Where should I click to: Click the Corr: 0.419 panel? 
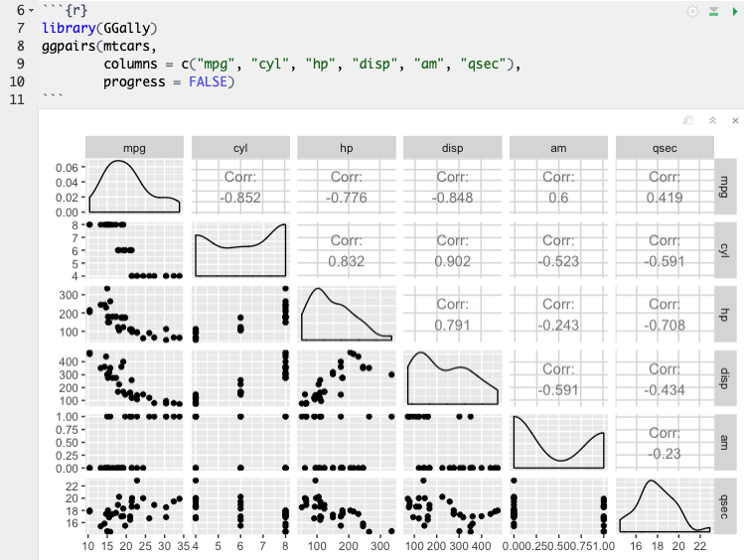[665, 187]
